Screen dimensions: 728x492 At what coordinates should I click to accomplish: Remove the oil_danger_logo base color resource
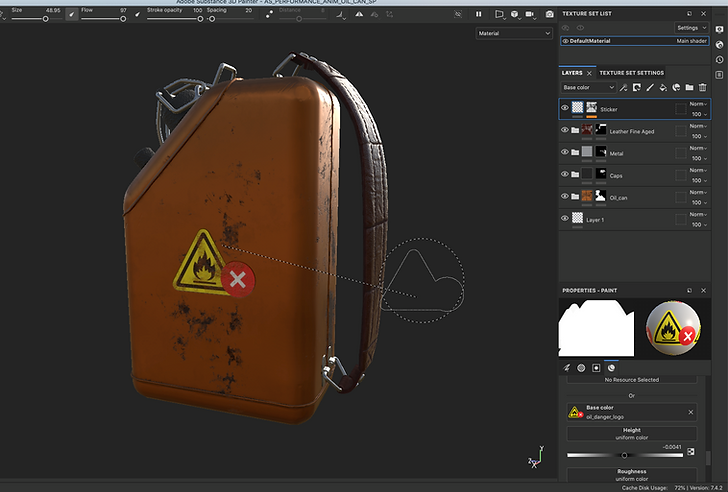coord(690,412)
